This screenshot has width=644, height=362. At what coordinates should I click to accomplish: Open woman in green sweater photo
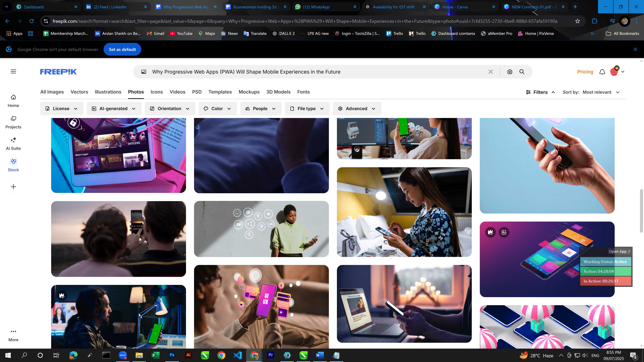[261, 229]
